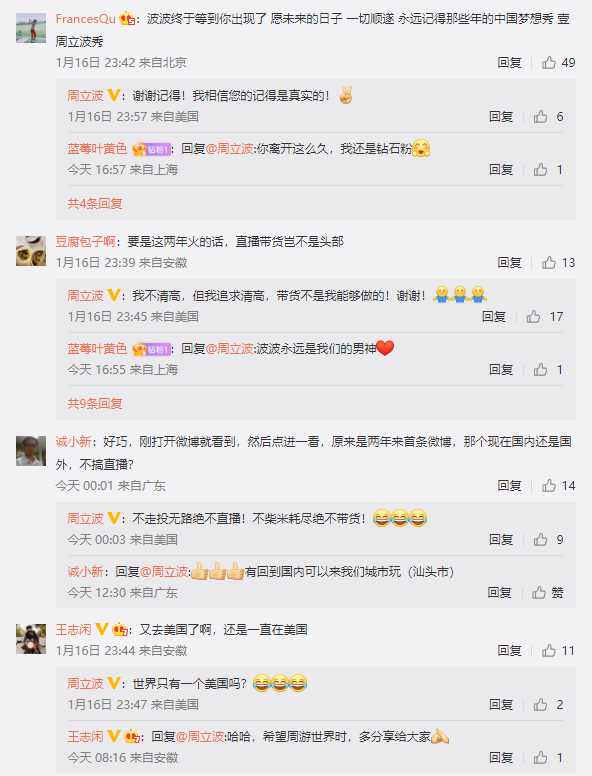Expand the 共4条回复 thread
Image resolution: width=592 pixels, height=776 pixels.
coord(95,204)
